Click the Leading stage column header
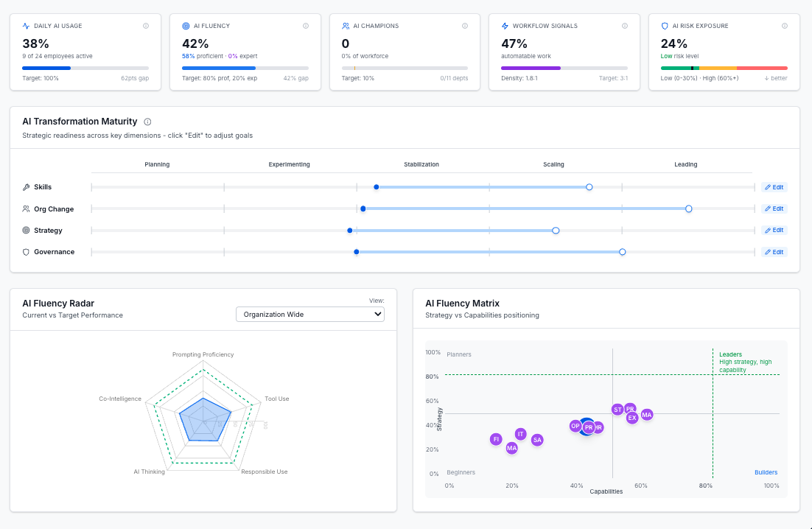The width and height of the screenshot is (812, 529). pyautogui.click(x=686, y=164)
